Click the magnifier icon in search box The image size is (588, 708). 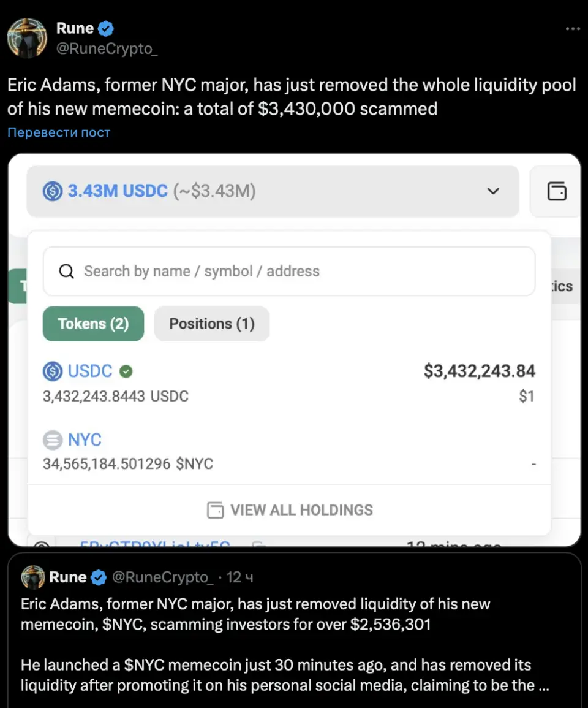[66, 272]
